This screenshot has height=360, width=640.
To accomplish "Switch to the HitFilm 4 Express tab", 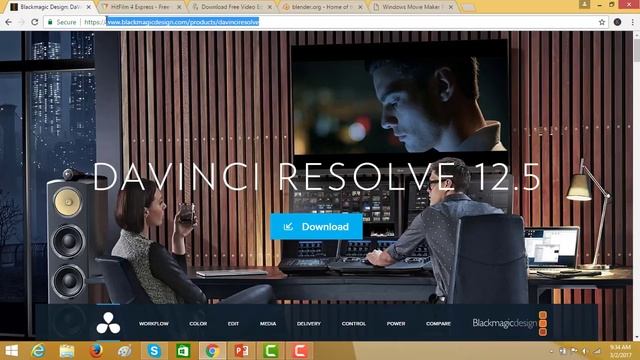I will coord(140,7).
